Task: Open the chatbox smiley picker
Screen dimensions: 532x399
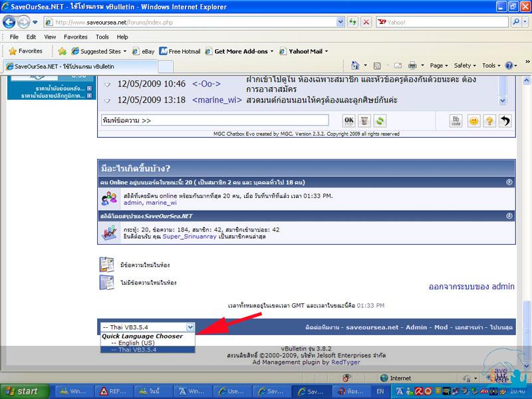Action: pyautogui.click(x=473, y=120)
